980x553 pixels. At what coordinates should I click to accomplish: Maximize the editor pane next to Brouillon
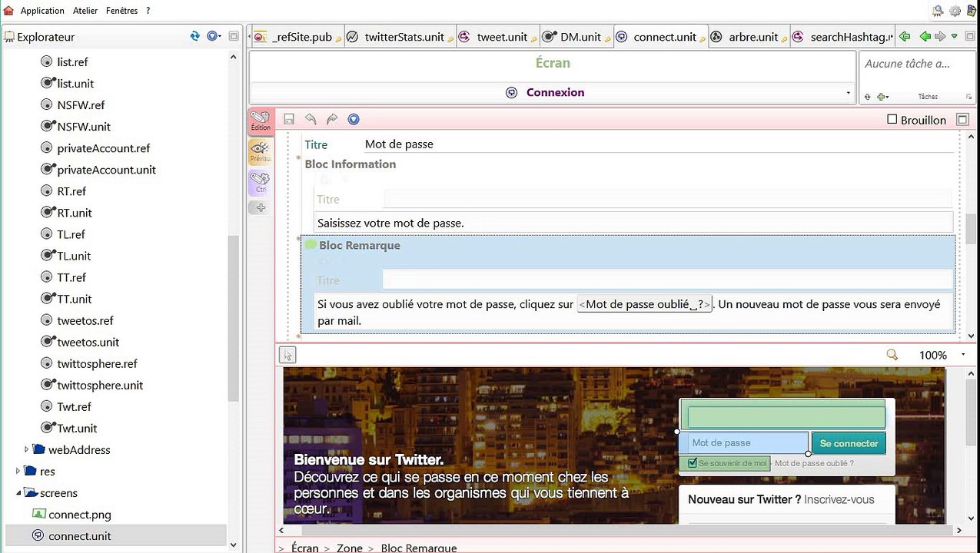[962, 119]
